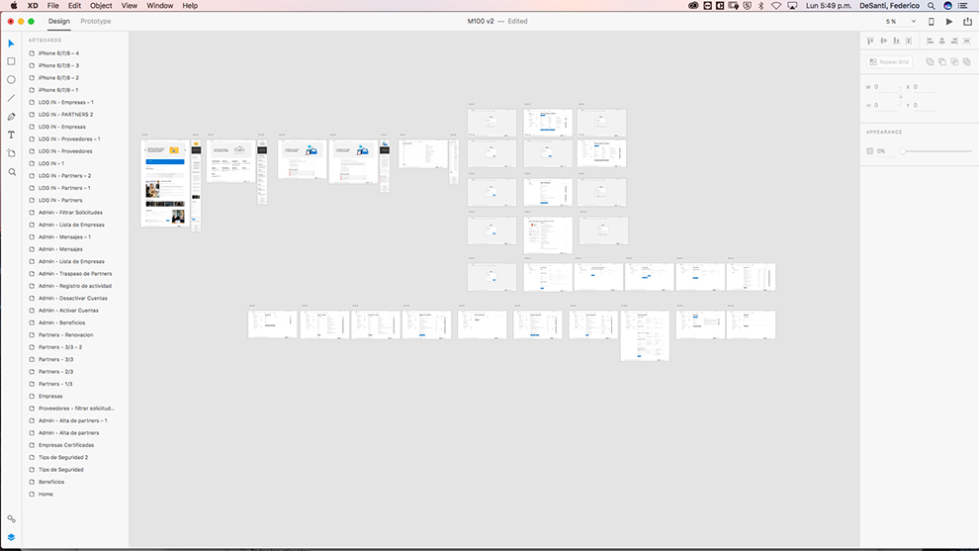Select the Rectangle tool
The width and height of the screenshot is (980, 551).
click(12, 61)
